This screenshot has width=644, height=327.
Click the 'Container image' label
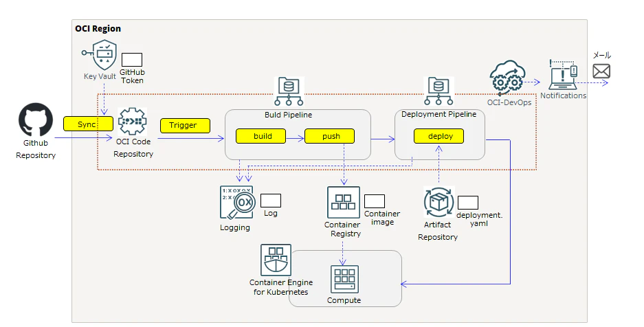382,218
